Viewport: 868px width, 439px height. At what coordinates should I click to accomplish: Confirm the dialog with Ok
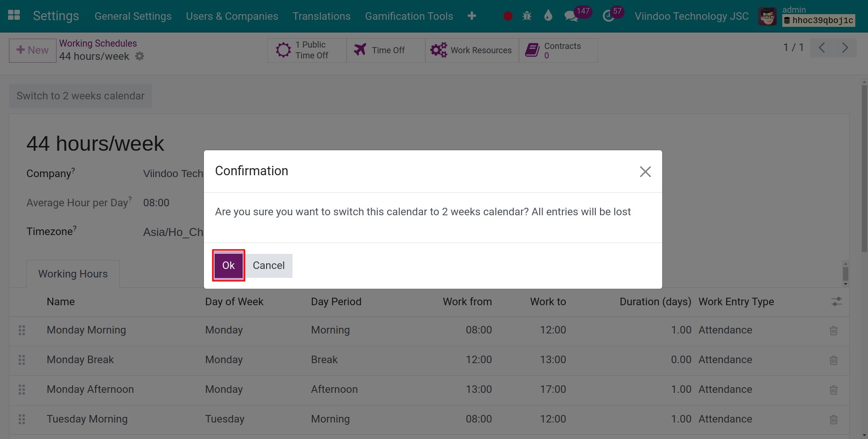(228, 265)
